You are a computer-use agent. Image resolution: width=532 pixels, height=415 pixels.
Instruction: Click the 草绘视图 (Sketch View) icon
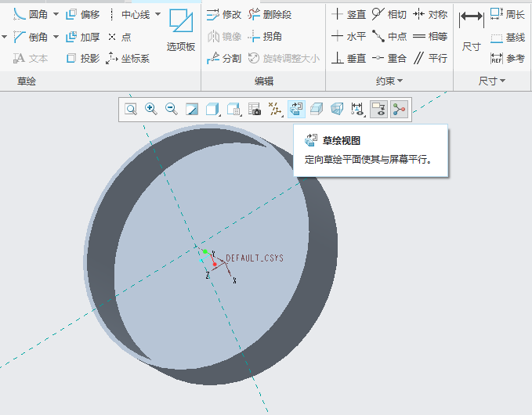click(296, 109)
